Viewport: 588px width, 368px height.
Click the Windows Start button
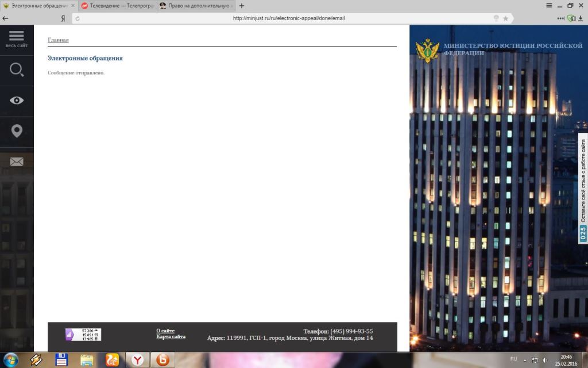click(x=10, y=360)
